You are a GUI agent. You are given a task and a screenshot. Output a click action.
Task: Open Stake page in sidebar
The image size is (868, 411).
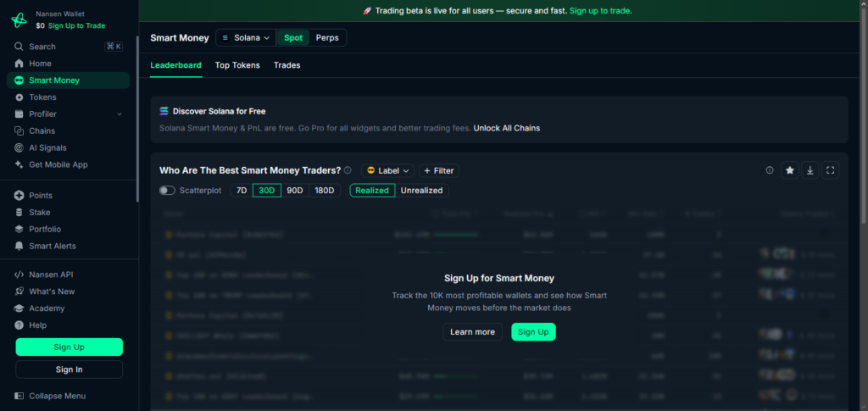(68, 213)
